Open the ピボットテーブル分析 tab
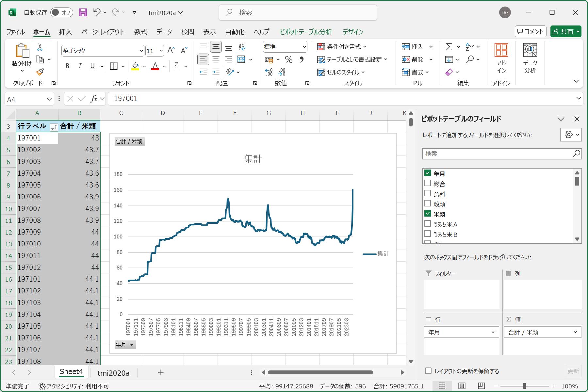This screenshot has height=392, width=588. [x=306, y=32]
